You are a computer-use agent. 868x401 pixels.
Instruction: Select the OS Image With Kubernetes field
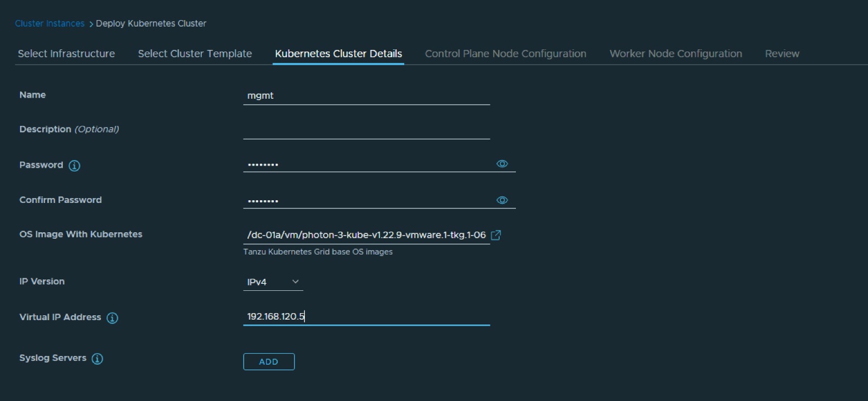pyautogui.click(x=366, y=235)
